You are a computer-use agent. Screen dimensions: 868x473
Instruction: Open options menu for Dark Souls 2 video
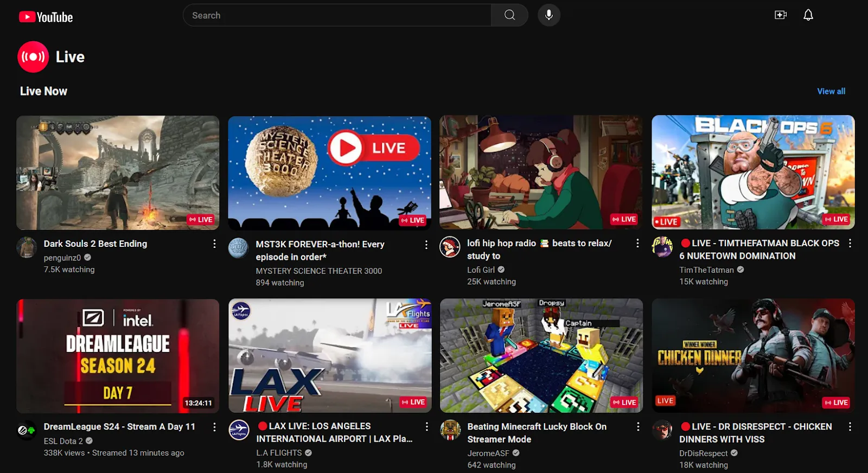coord(214,244)
